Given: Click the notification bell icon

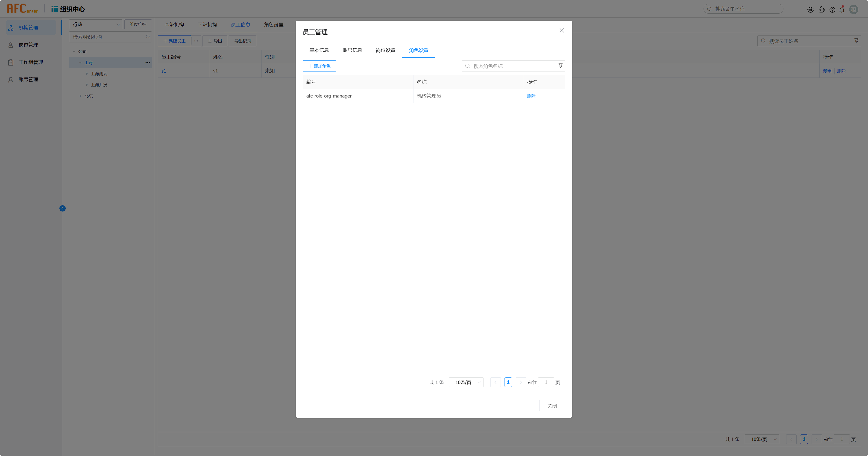Looking at the screenshot, I should click(x=842, y=10).
